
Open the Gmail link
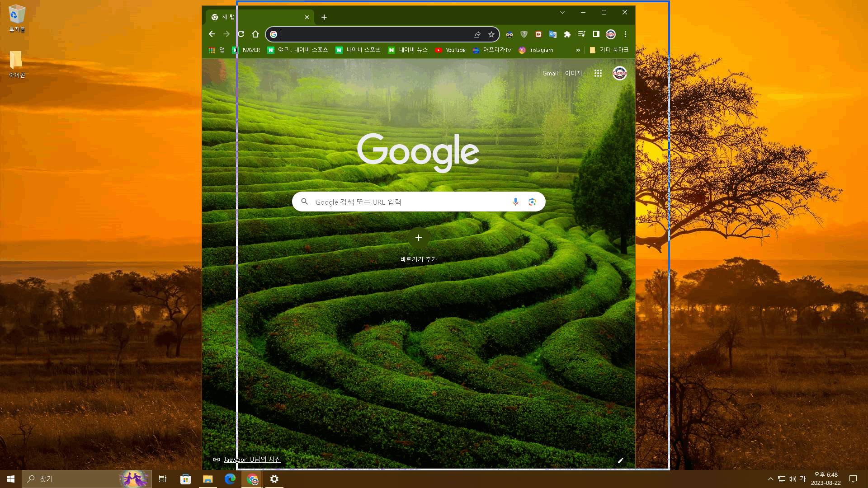click(x=550, y=73)
